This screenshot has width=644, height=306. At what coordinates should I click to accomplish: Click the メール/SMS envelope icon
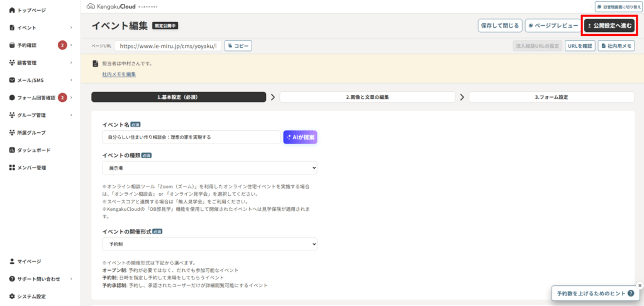coord(12,81)
